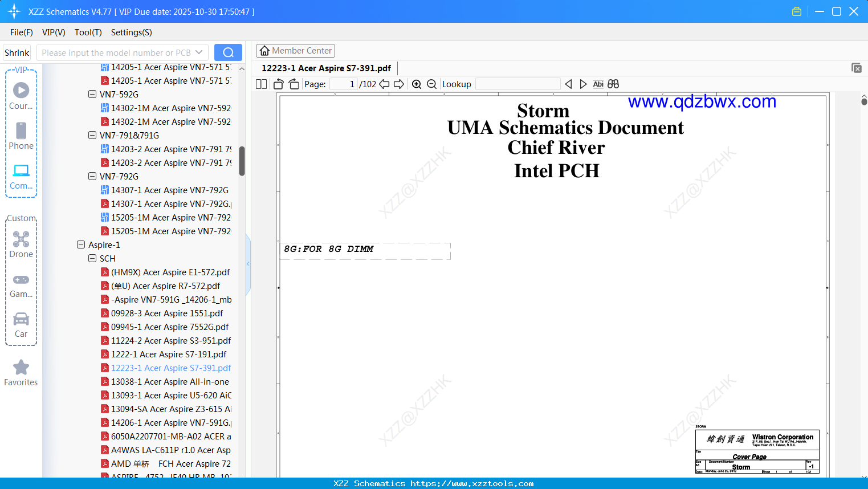Open (HM9X) Acer Aspire E1-572.pdf
This screenshot has width=868, height=489.
(x=165, y=272)
